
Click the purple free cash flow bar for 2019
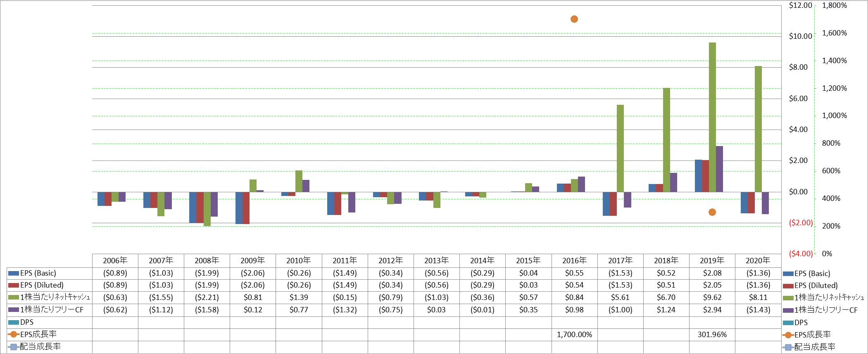point(719,169)
